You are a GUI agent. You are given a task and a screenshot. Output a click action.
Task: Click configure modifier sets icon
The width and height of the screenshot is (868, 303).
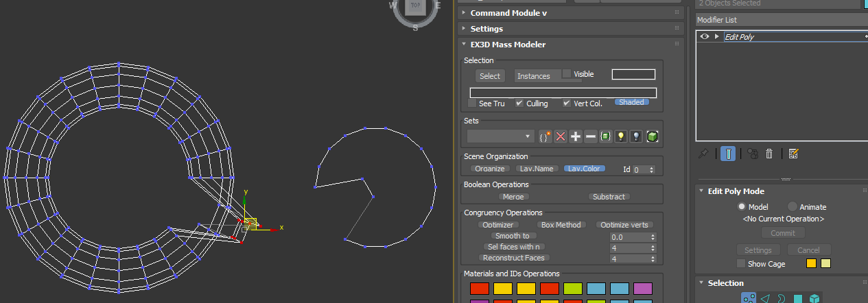[793, 154]
